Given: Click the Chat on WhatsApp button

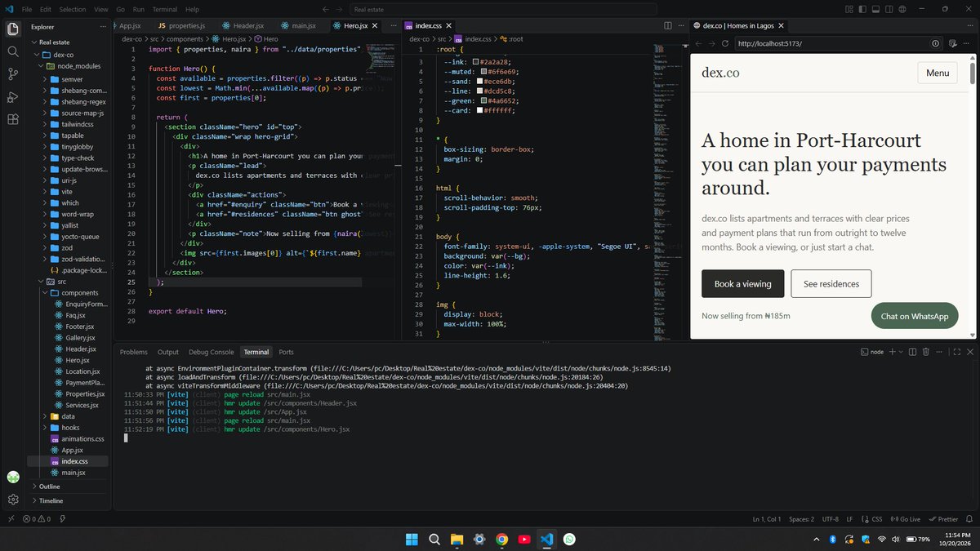Looking at the screenshot, I should (x=914, y=316).
